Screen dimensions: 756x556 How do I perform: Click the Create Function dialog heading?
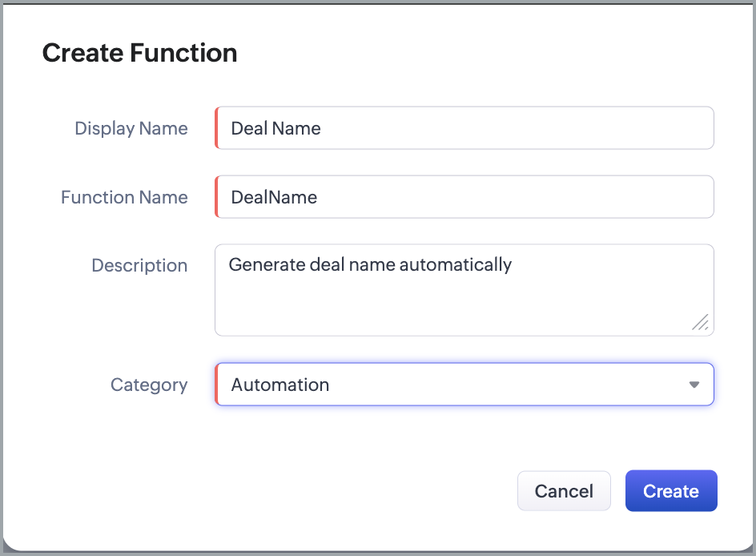(x=139, y=53)
